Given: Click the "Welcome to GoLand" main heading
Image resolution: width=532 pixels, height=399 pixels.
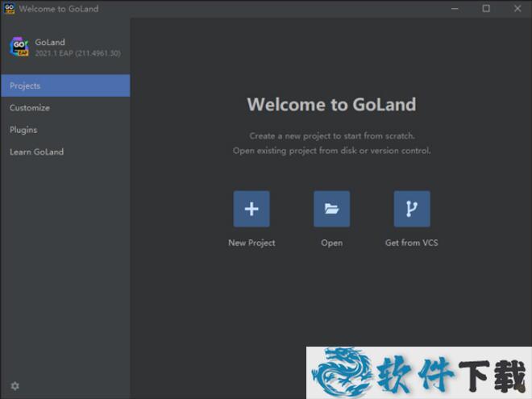Looking at the screenshot, I should (331, 104).
